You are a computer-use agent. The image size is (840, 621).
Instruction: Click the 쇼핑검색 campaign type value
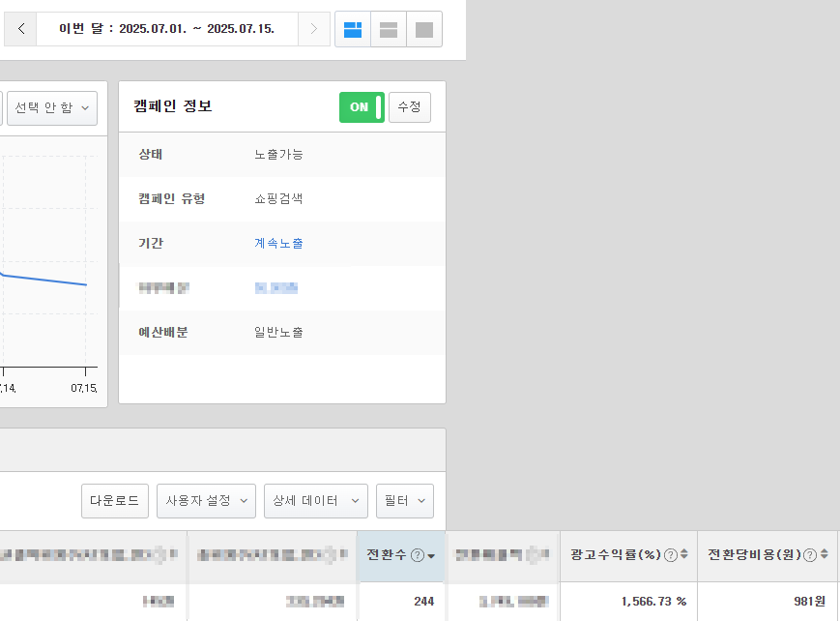coord(278,199)
